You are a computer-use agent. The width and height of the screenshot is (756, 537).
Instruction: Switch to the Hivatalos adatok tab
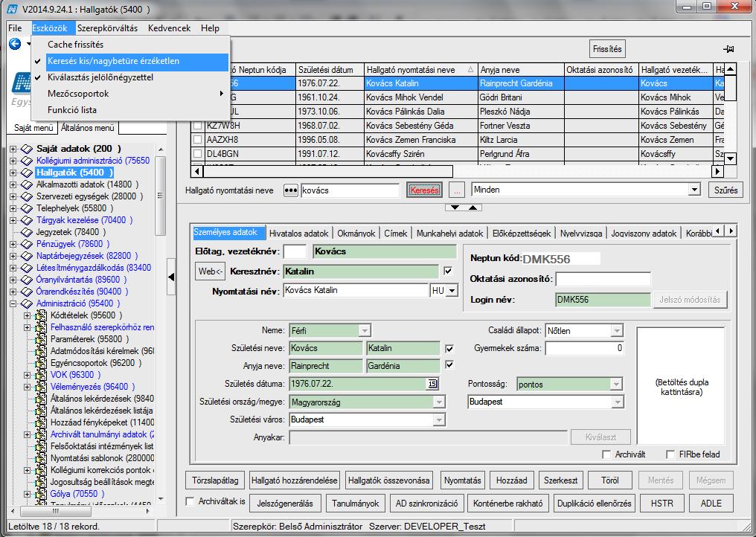click(x=299, y=234)
